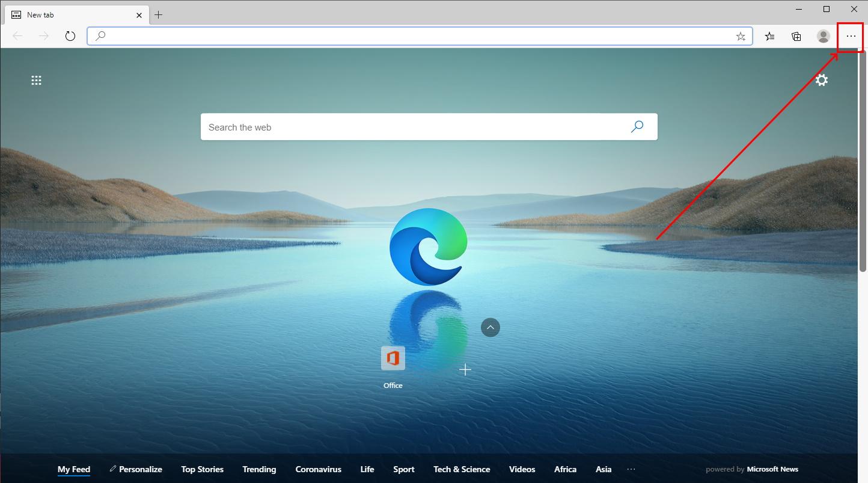Select the New tab browser tab

pos(76,14)
